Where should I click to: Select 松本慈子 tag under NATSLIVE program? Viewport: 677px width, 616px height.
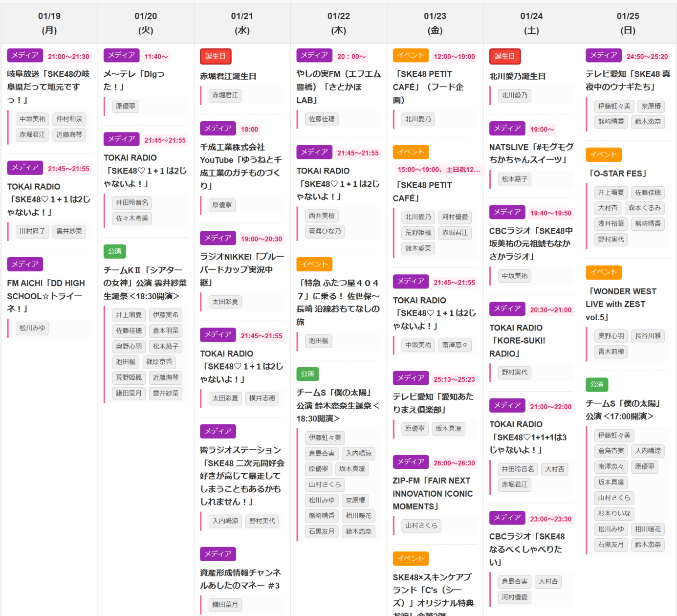[514, 179]
